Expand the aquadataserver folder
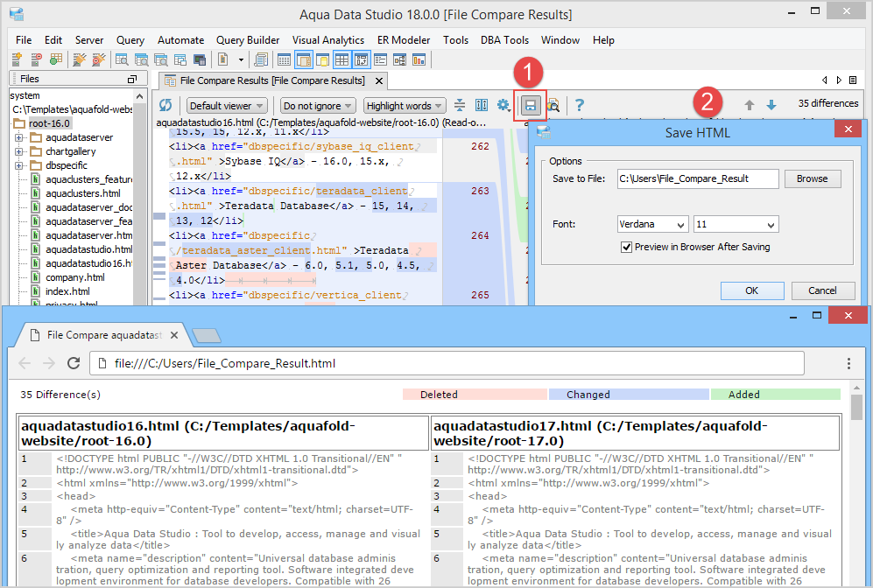 [18, 137]
